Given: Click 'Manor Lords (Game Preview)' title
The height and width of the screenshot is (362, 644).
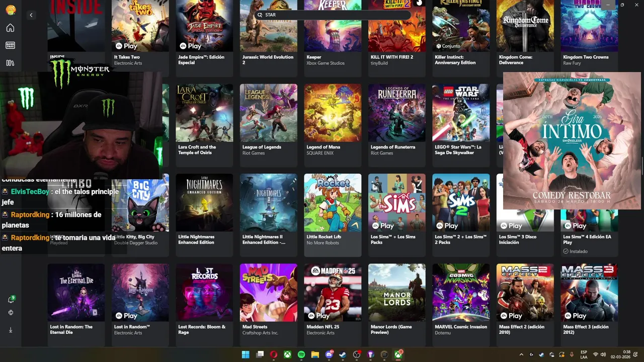Looking at the screenshot, I should coord(391,329).
